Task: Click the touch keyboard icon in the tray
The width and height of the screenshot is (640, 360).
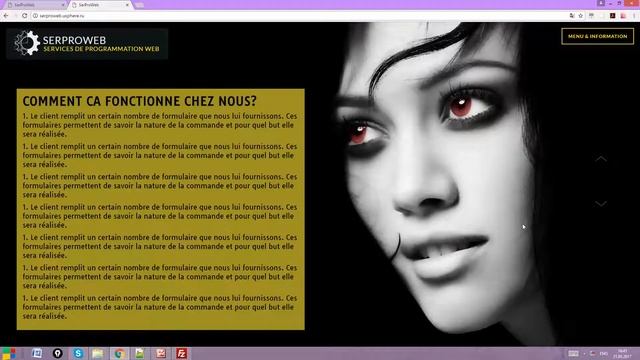Action: pos(573,353)
